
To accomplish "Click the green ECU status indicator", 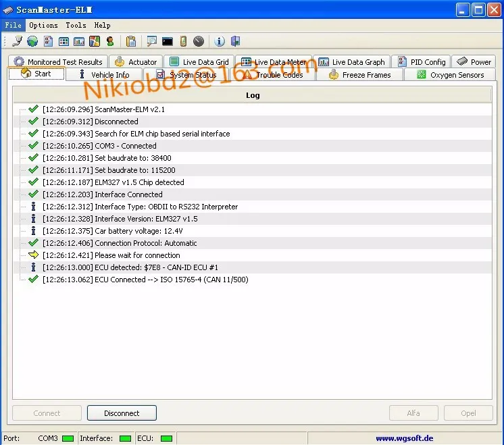I will [x=166, y=438].
